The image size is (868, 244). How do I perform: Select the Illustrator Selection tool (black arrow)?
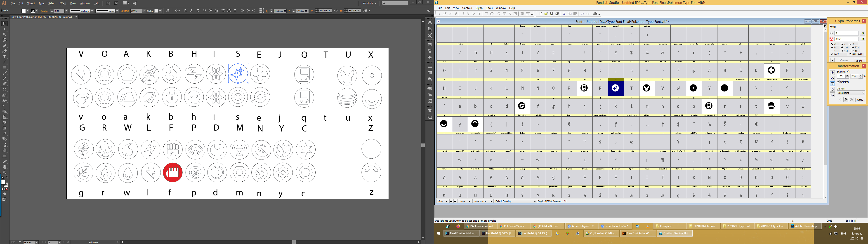(5, 23)
